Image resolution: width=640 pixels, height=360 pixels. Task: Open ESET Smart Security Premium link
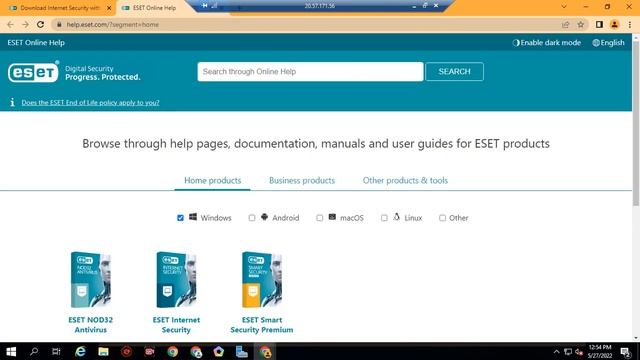point(262,324)
